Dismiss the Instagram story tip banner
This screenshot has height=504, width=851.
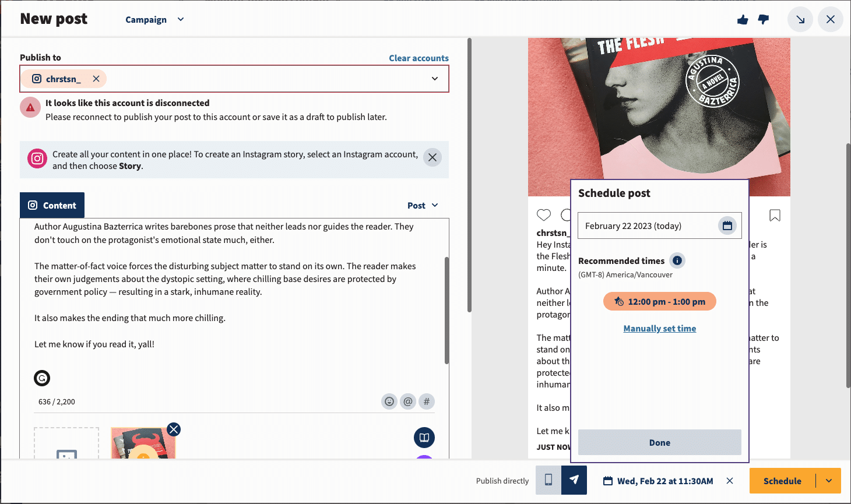432,157
